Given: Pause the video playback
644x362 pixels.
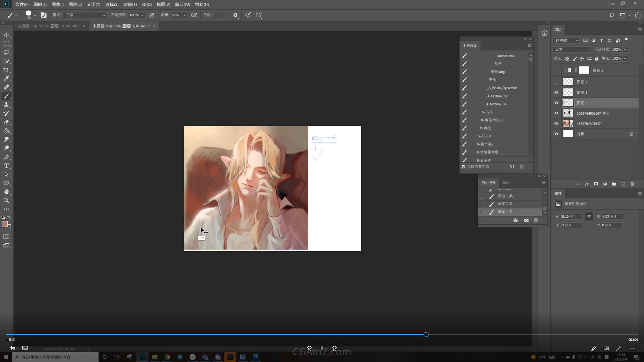Looking at the screenshot, I should (x=322, y=348).
